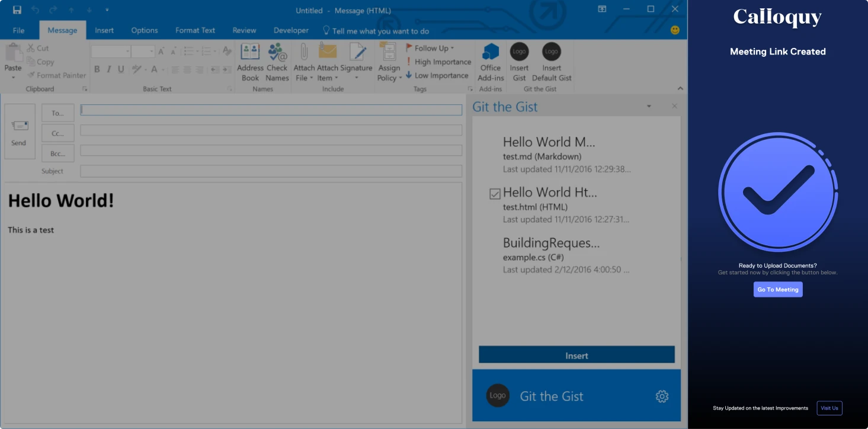Toggle Low Importance
868x429 pixels.
pos(437,75)
